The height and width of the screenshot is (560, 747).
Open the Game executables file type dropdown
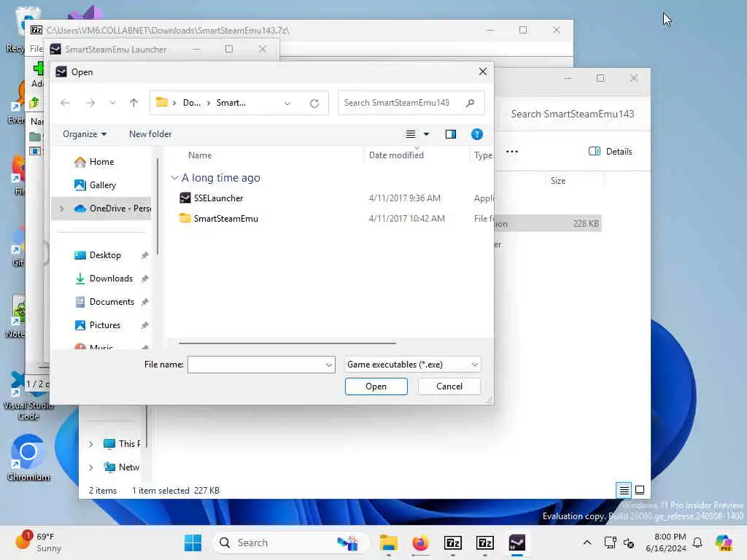(x=413, y=365)
